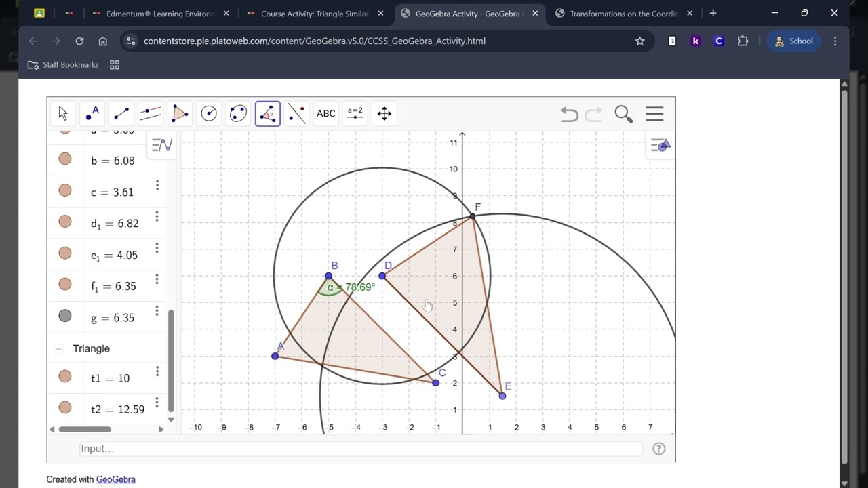The height and width of the screenshot is (488, 868).
Task: Go to the browser home page
Action: pos(102,41)
